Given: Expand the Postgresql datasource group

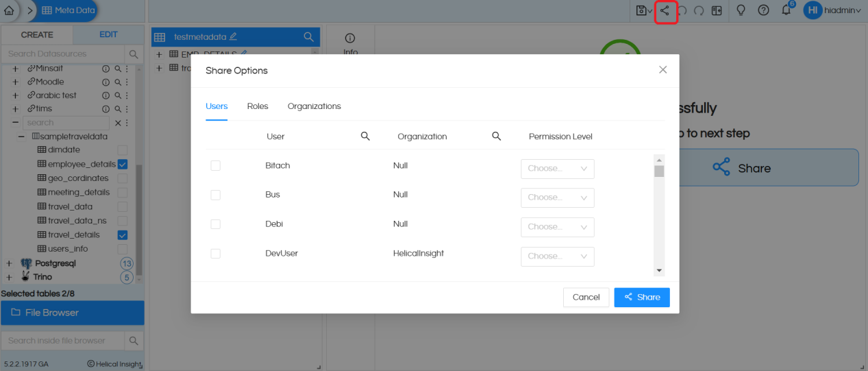Looking at the screenshot, I should click(x=9, y=263).
